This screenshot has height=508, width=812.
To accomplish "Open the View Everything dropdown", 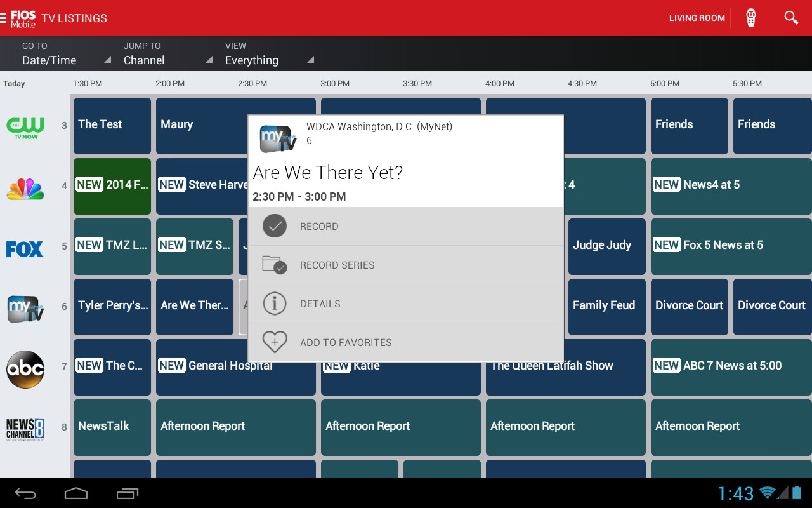I will tap(270, 53).
